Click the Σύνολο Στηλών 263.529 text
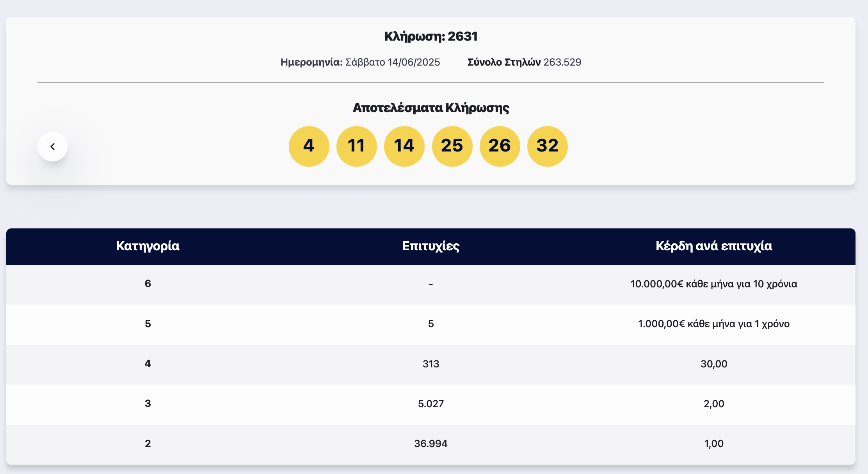This screenshot has height=474, width=868. click(524, 62)
